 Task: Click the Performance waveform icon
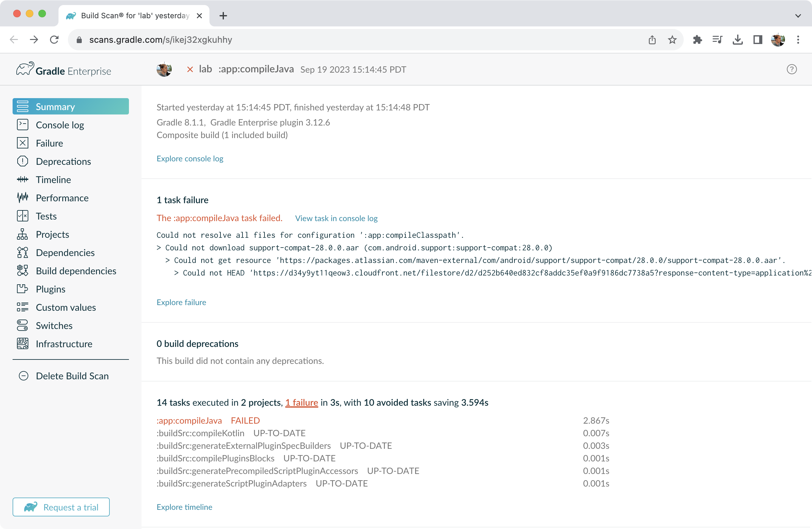(x=23, y=198)
